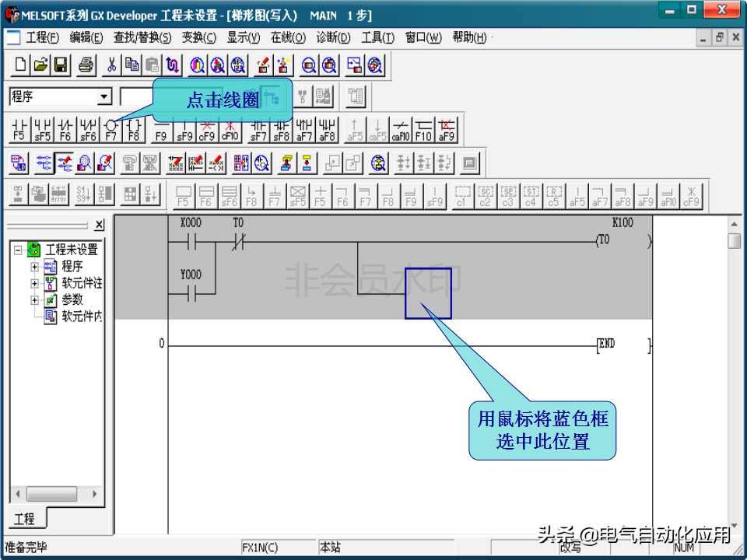Toggle the write mode toolbar button
747x560 pixels.
click(65, 163)
